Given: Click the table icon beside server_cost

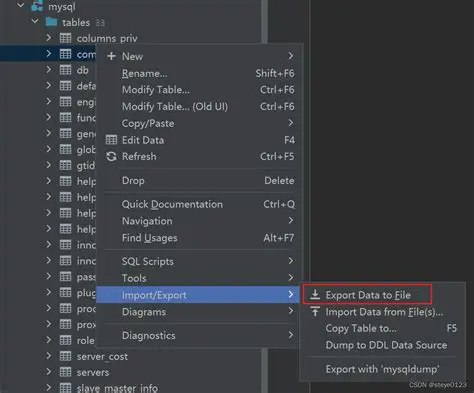Looking at the screenshot, I should pos(65,356).
